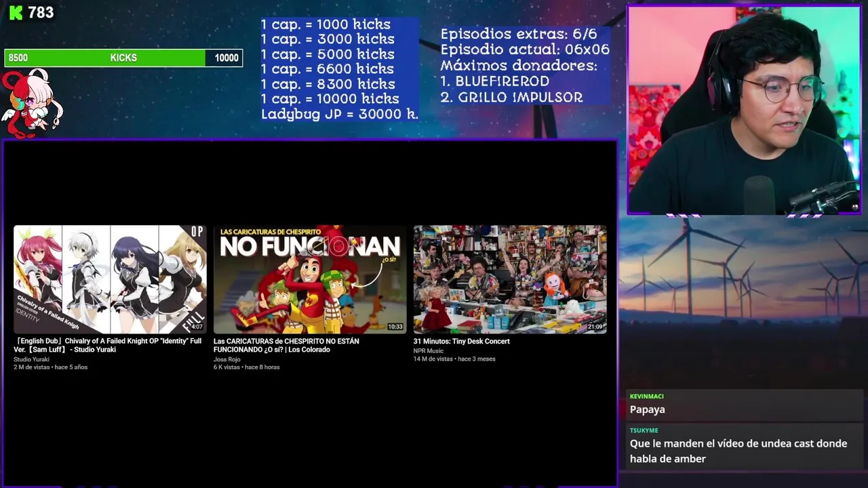Screen dimensions: 868x488
Task: Click the '1 cap. = 8300 kicks' line
Action: tap(328, 84)
